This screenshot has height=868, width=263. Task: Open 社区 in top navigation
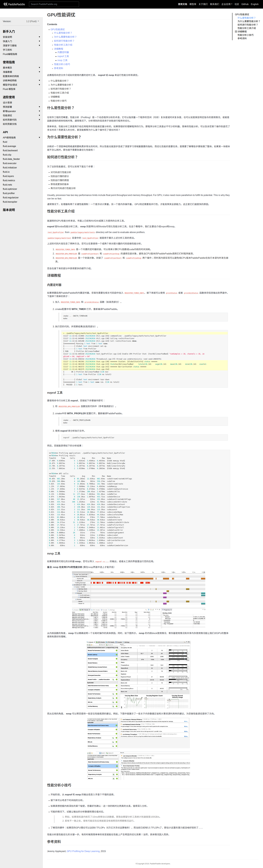click(237, 4)
